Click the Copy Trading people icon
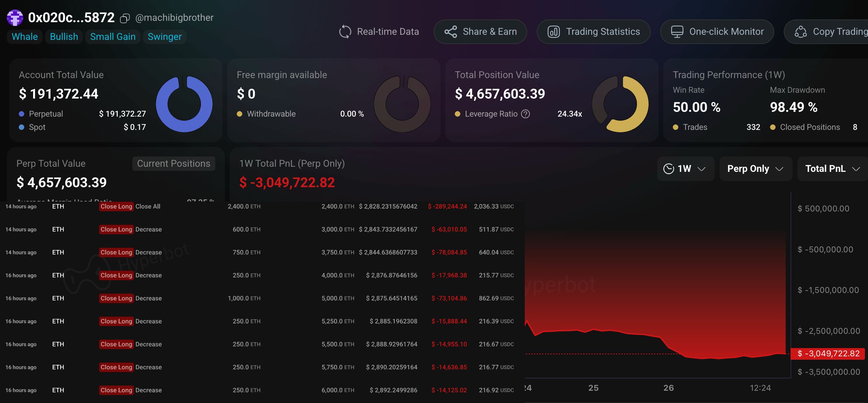 (x=800, y=32)
